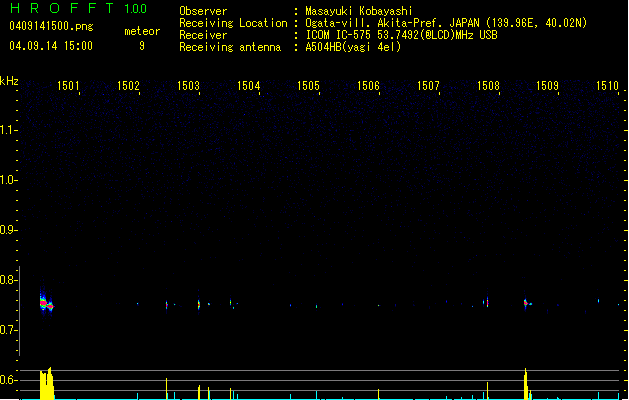Click the 1.1 kHz frequency label

point(7,130)
